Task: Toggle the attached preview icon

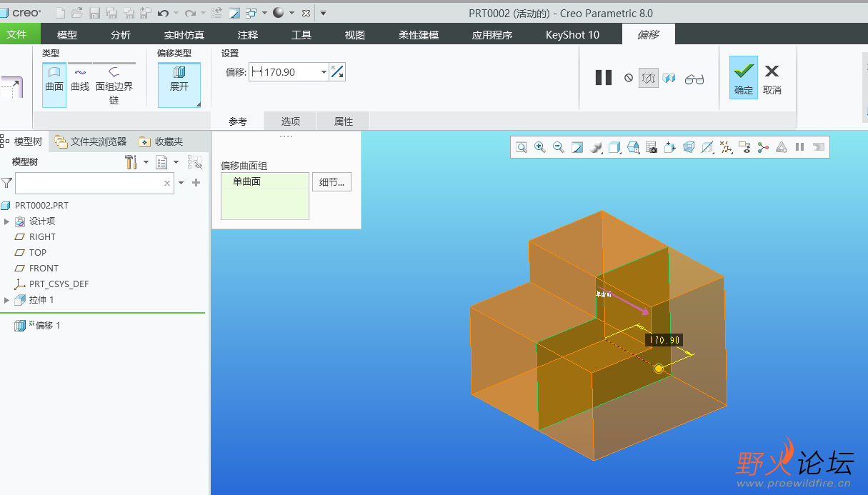Action: [669, 78]
